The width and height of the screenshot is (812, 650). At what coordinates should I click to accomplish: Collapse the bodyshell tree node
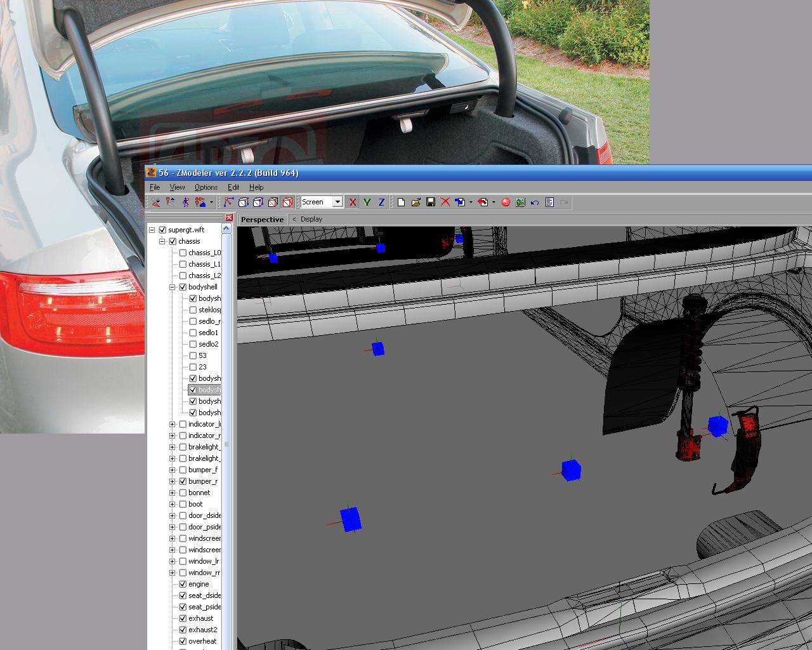(173, 287)
